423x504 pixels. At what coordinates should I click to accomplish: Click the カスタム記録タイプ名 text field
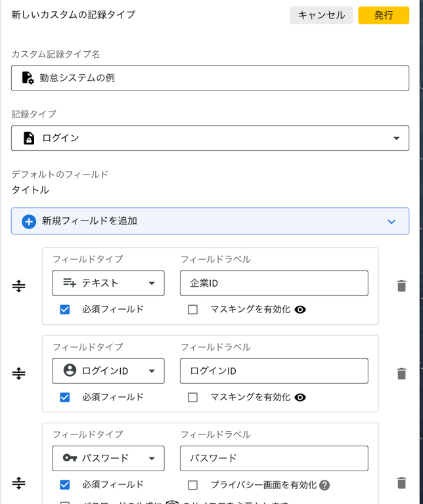(210, 78)
